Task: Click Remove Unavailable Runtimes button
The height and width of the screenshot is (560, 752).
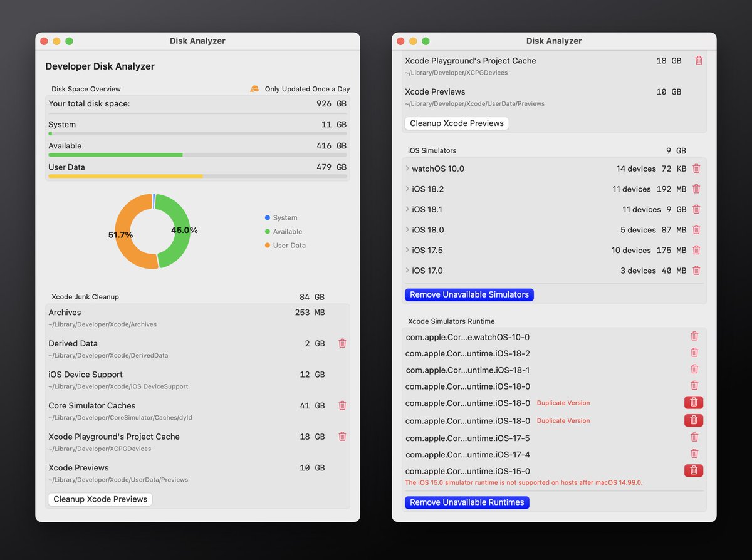Action: 467,502
